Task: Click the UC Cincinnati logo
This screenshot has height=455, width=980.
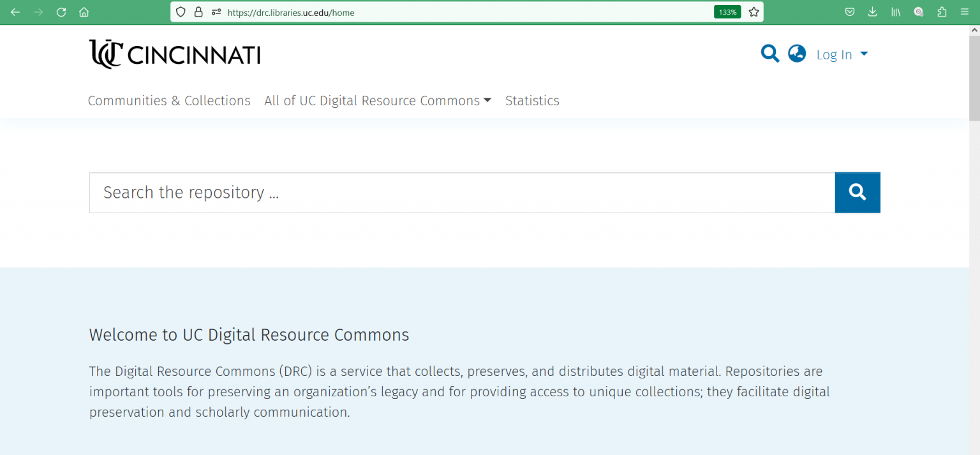Action: point(174,54)
